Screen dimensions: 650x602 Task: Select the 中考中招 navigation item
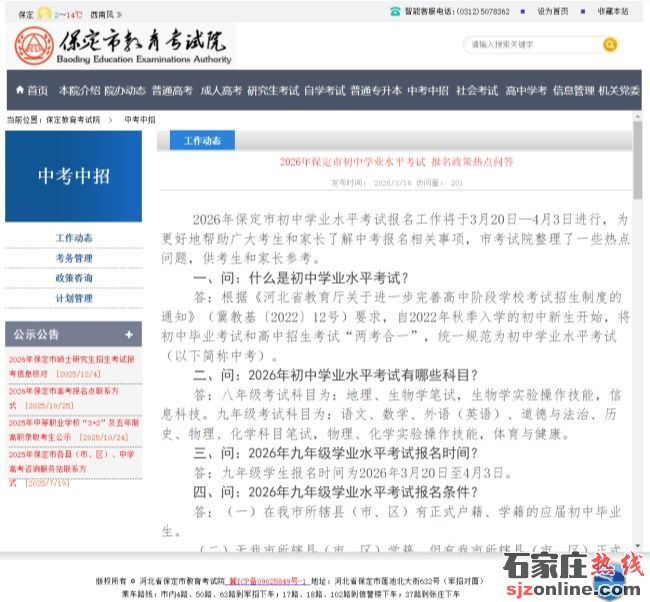tap(427, 90)
